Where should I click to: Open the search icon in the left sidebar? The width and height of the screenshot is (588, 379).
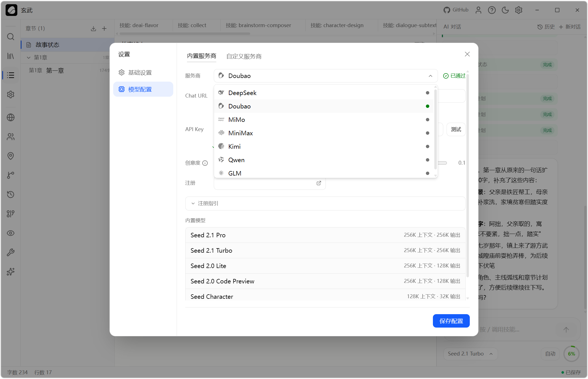pos(11,37)
